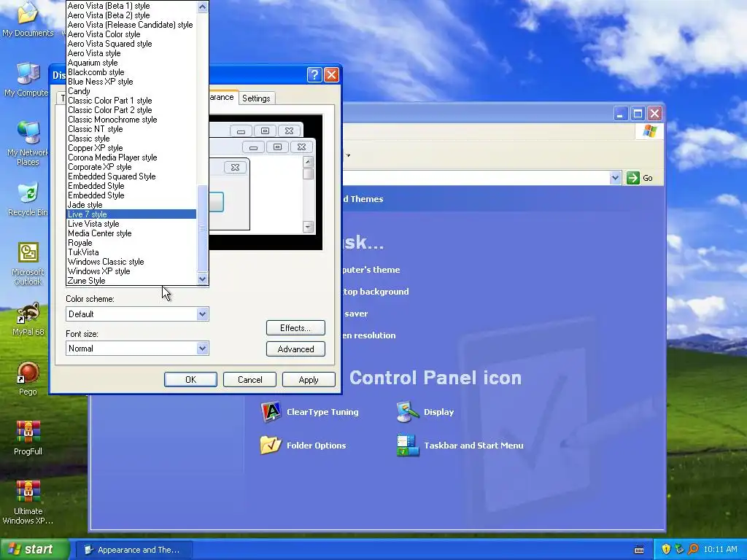Click the security shield tray icon
747x560 pixels.
[666, 549]
